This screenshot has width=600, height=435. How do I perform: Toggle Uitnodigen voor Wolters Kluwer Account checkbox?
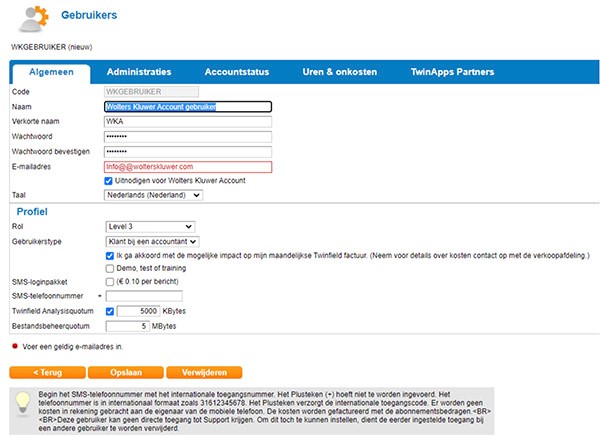coord(108,181)
